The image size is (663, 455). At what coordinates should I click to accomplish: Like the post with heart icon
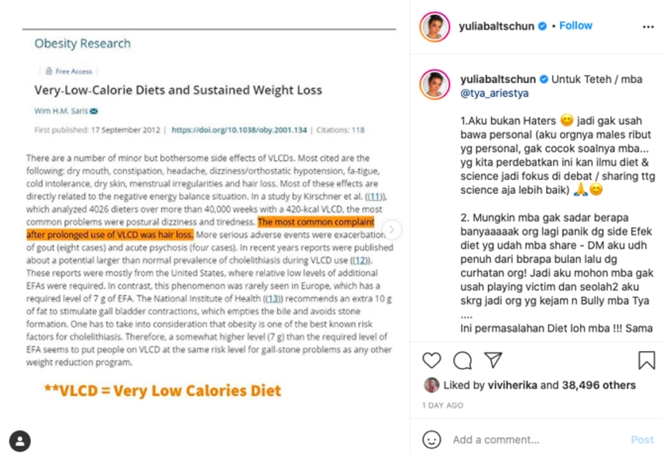point(431,360)
